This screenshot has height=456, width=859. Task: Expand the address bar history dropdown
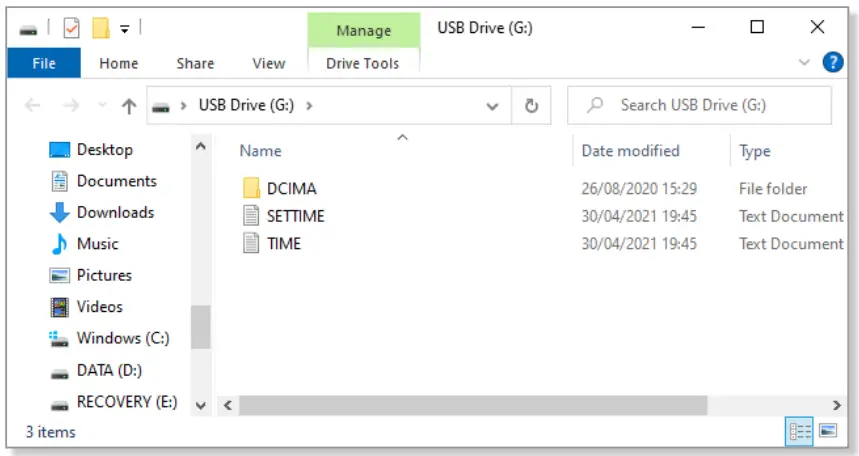click(492, 105)
